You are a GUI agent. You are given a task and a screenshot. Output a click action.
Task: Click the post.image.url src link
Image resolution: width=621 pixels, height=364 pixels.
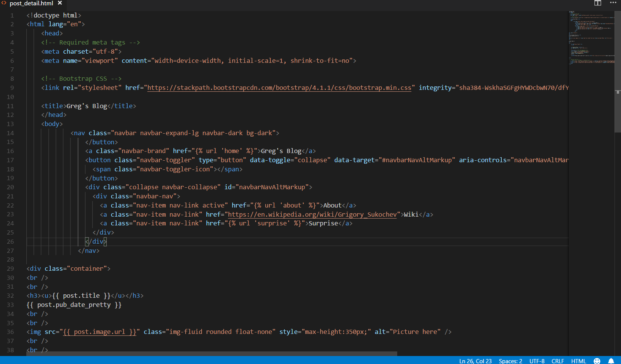point(100,332)
